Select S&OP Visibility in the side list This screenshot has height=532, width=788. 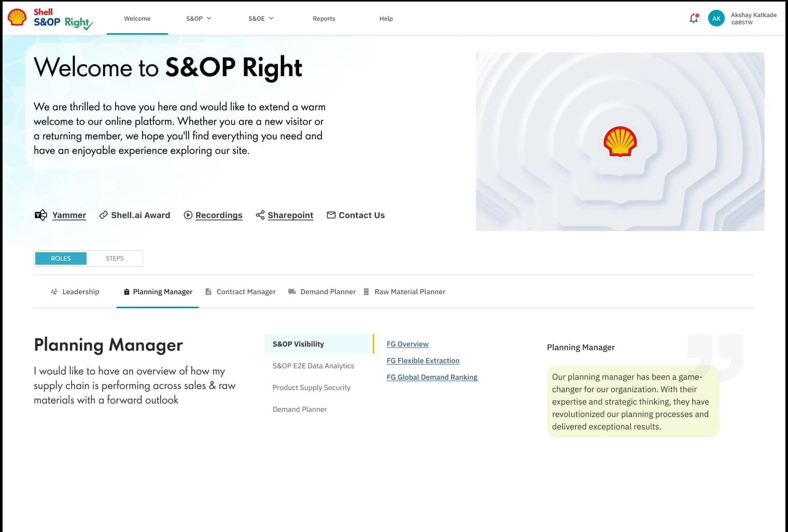[x=318, y=344]
